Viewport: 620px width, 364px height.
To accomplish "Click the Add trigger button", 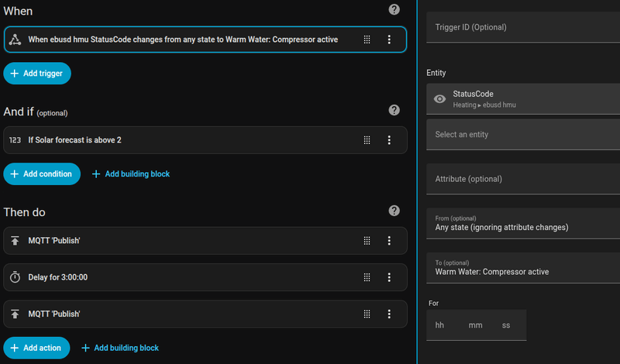I will click(x=37, y=73).
